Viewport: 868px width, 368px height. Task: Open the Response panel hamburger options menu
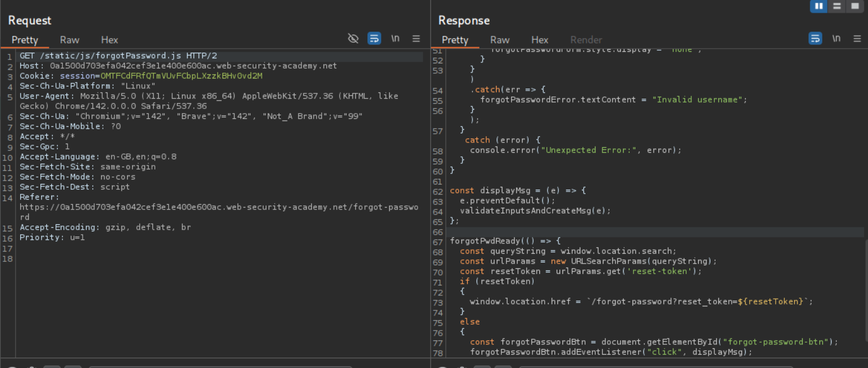point(856,39)
